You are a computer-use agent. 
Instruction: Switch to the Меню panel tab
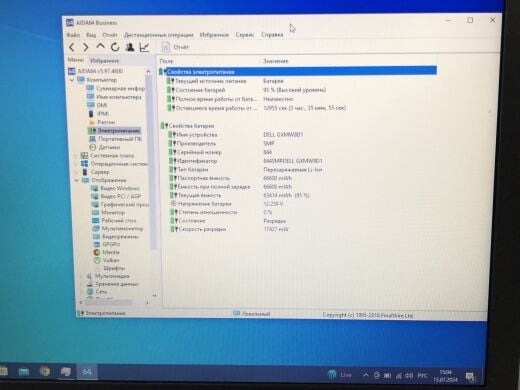[x=76, y=60]
